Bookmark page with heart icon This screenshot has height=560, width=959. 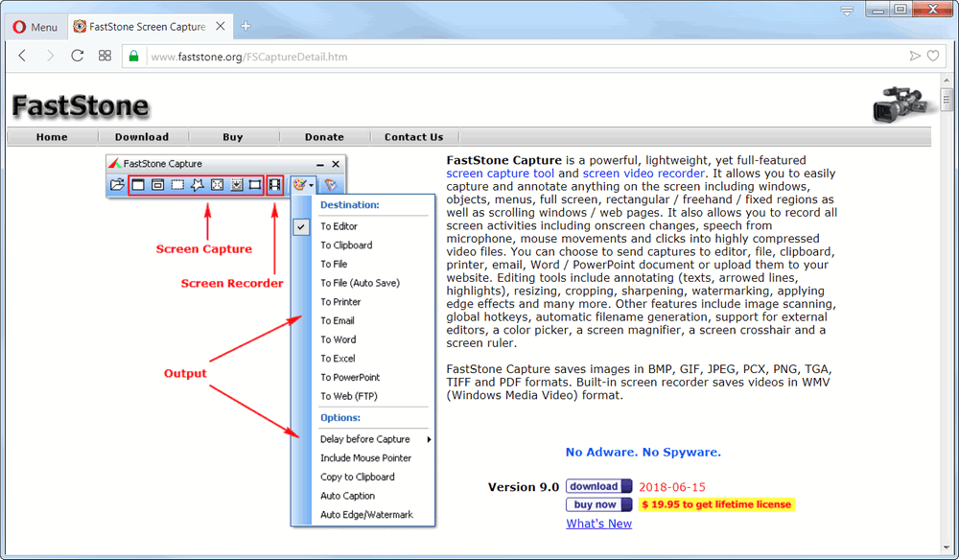[x=933, y=57]
